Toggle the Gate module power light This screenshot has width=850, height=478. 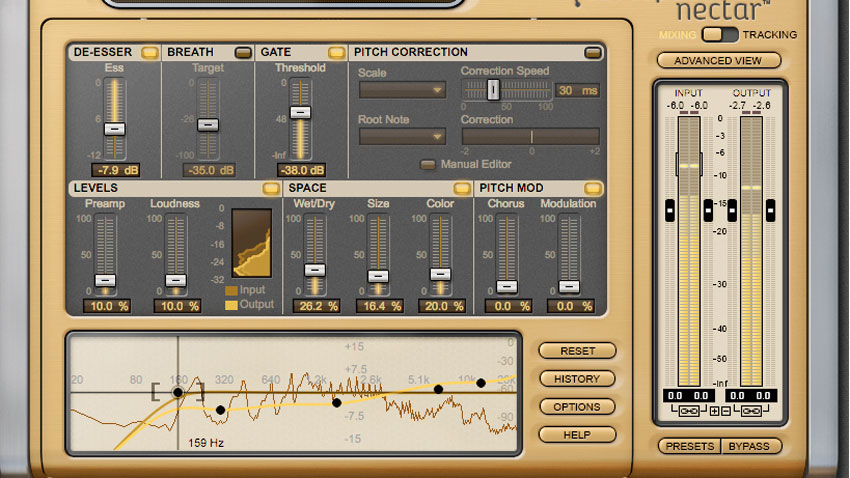coord(336,53)
